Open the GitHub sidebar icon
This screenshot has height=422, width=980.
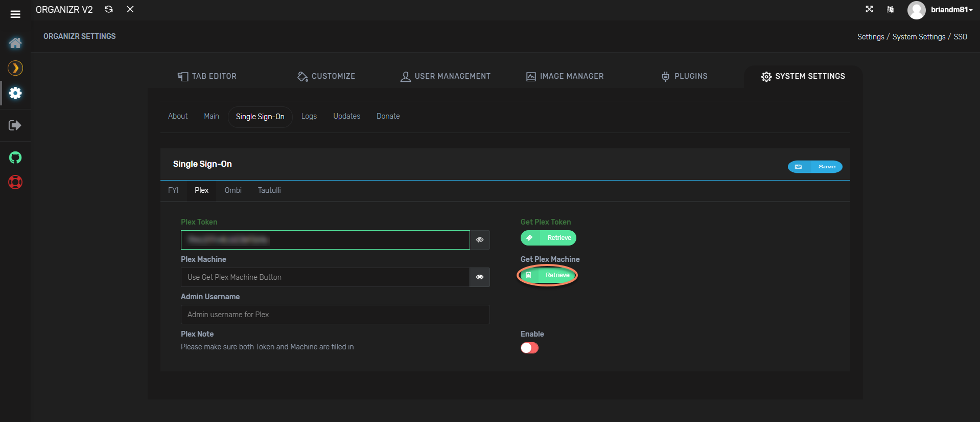pos(15,158)
